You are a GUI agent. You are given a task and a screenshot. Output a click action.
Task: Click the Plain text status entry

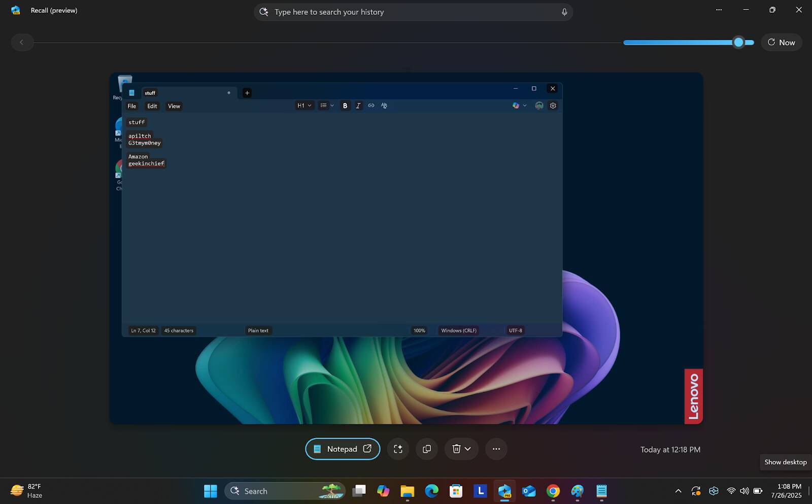pyautogui.click(x=258, y=330)
